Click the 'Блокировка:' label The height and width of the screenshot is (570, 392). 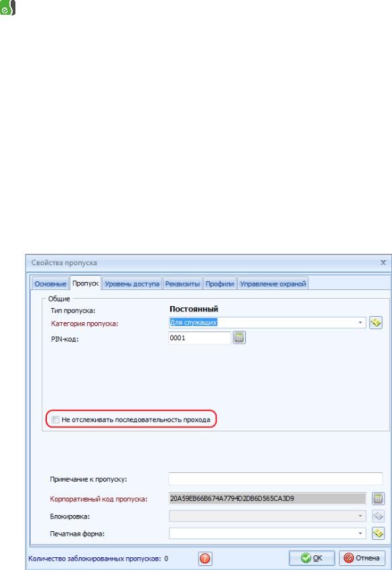pos(70,516)
